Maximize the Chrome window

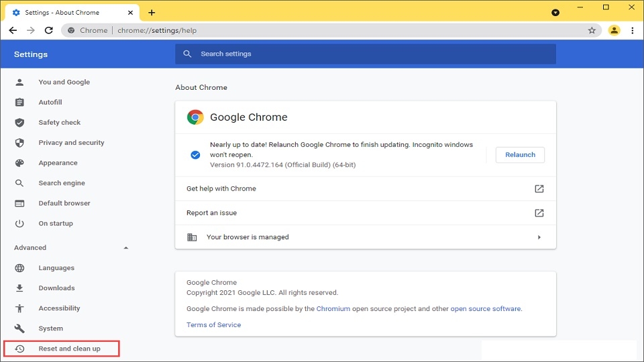click(606, 7)
